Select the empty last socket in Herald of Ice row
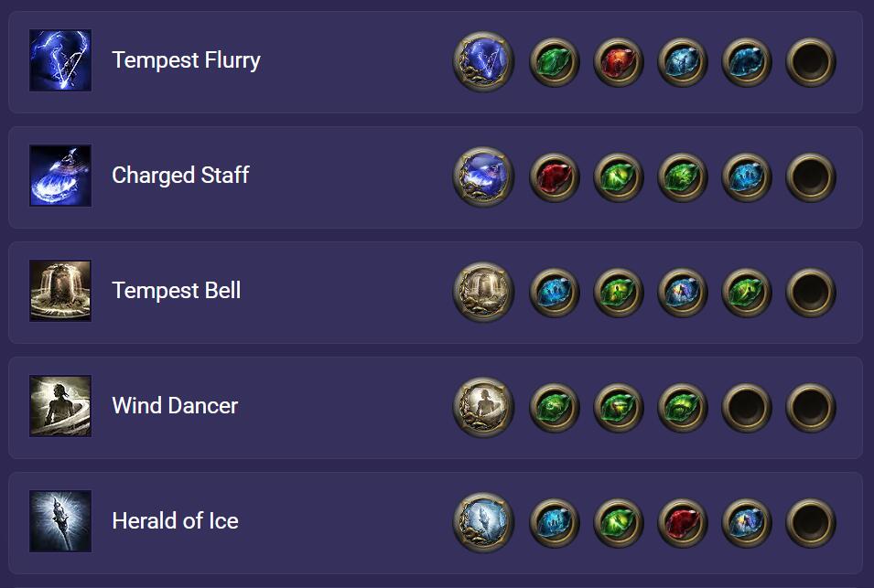 click(x=811, y=523)
